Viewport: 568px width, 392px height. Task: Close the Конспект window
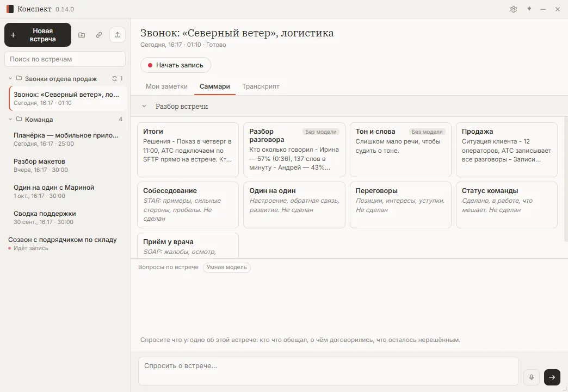[558, 9]
